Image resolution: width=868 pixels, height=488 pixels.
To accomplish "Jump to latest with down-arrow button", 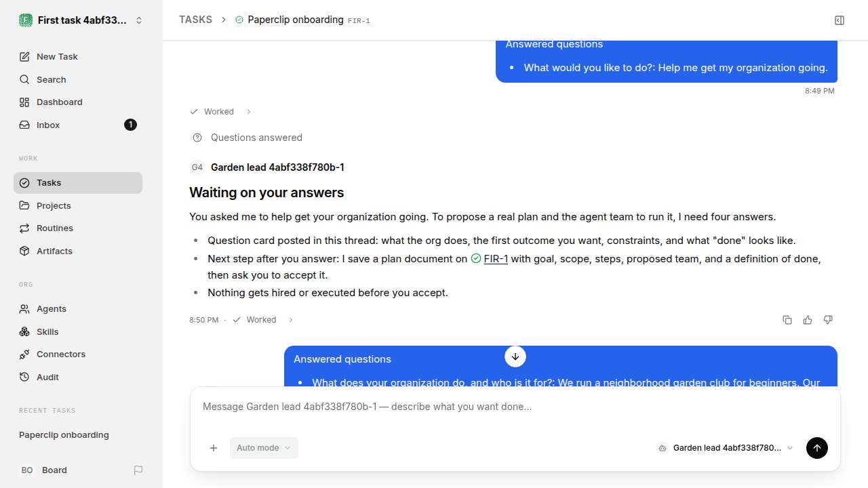I will pos(515,357).
